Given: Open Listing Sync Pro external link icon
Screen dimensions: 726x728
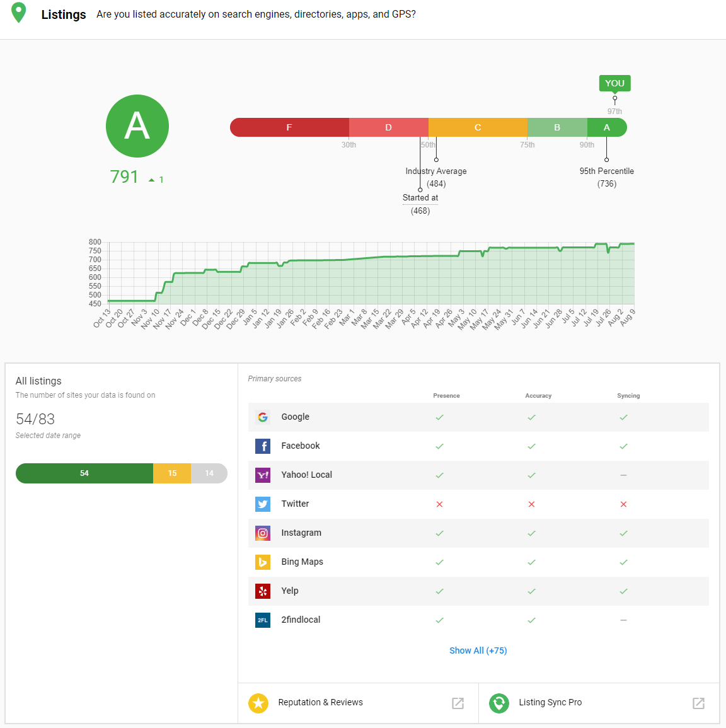Looking at the screenshot, I should [x=699, y=703].
